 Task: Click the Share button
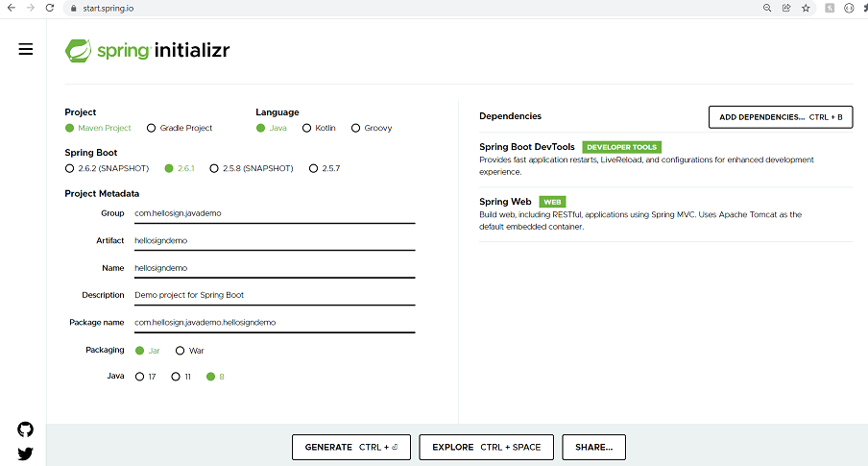tap(594, 447)
